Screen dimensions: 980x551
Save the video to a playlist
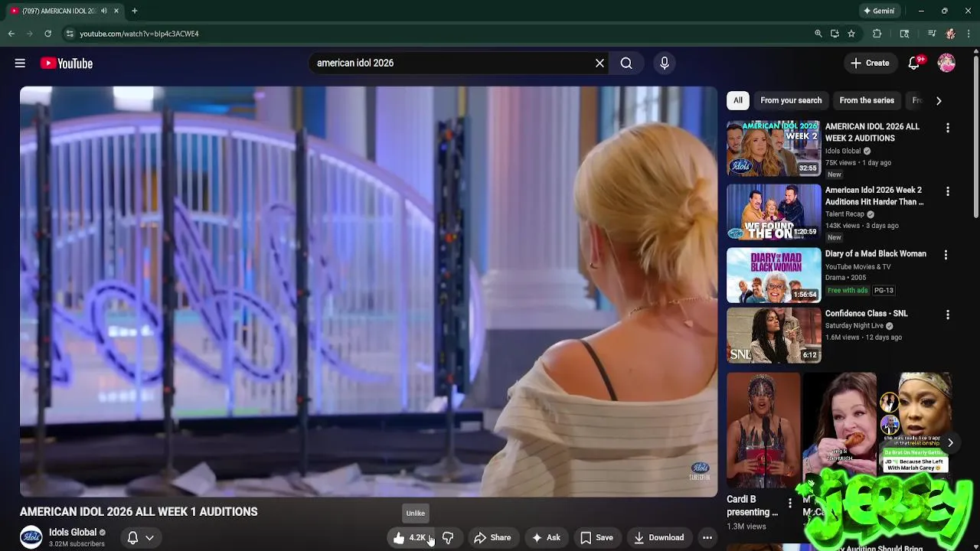pyautogui.click(x=596, y=538)
